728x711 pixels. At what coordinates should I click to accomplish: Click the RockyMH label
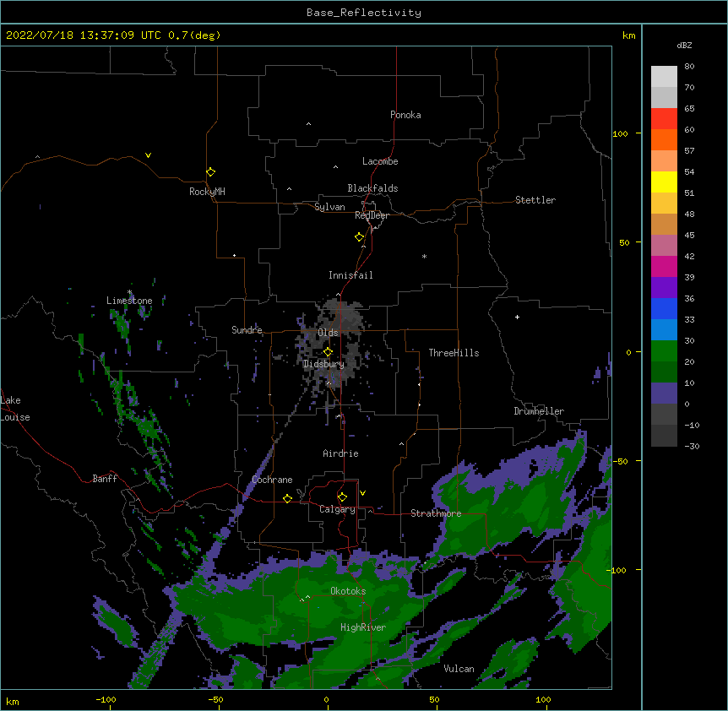click(x=207, y=192)
